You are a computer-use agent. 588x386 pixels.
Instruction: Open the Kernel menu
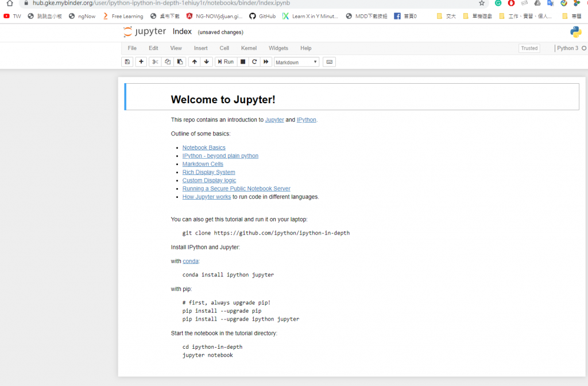(x=249, y=48)
